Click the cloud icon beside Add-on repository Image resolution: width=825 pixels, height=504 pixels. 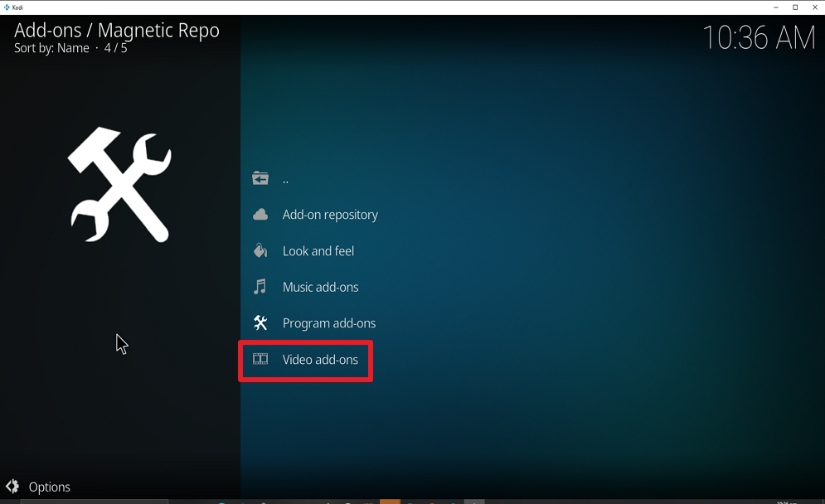pyautogui.click(x=260, y=214)
